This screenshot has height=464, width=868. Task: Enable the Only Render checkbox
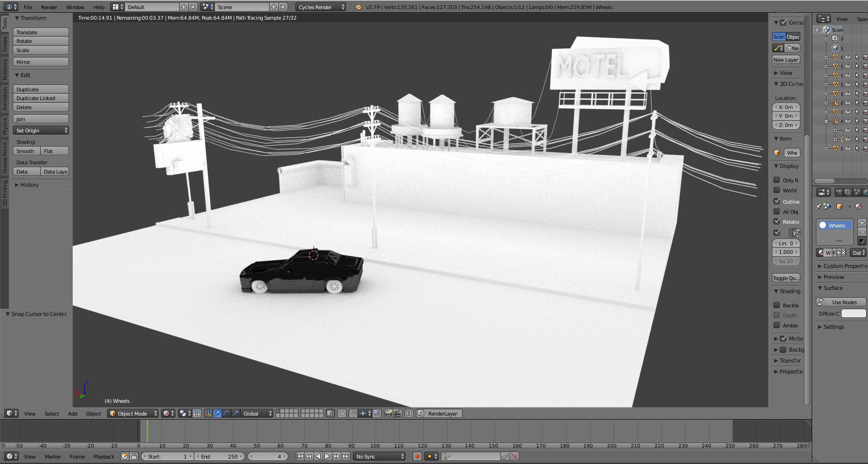(x=777, y=180)
